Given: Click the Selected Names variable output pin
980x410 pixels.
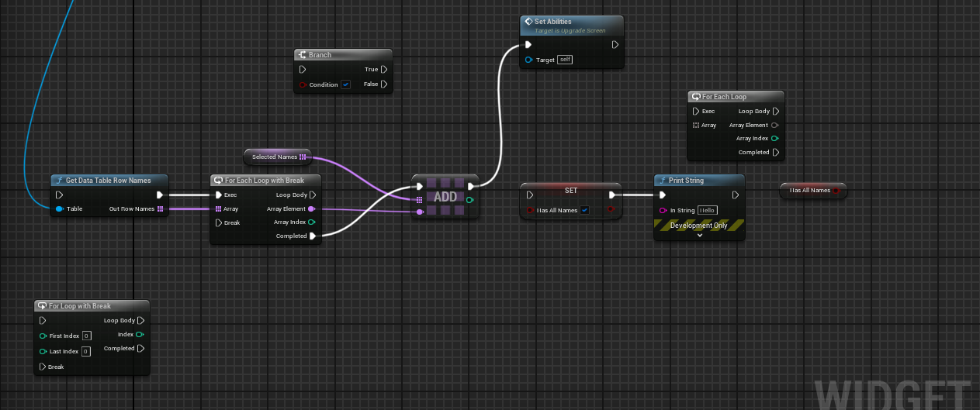Looking at the screenshot, I should [303, 157].
